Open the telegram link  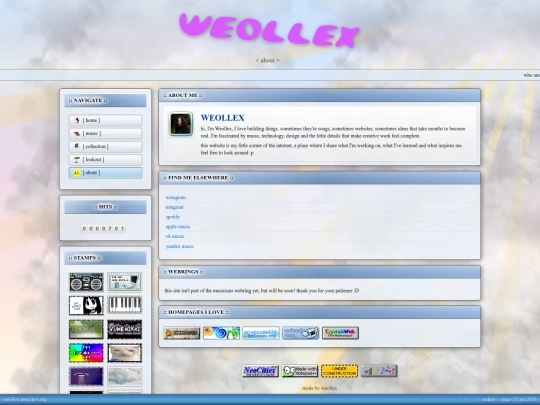click(175, 207)
